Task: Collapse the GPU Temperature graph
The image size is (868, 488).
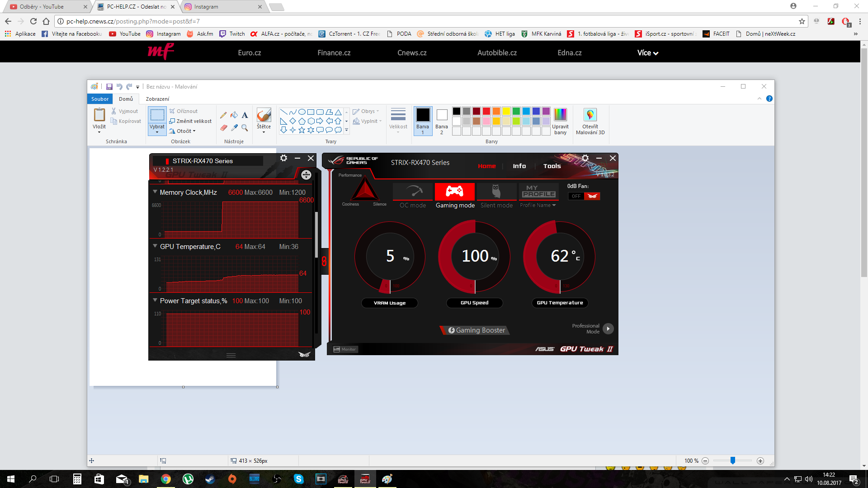Action: point(155,246)
